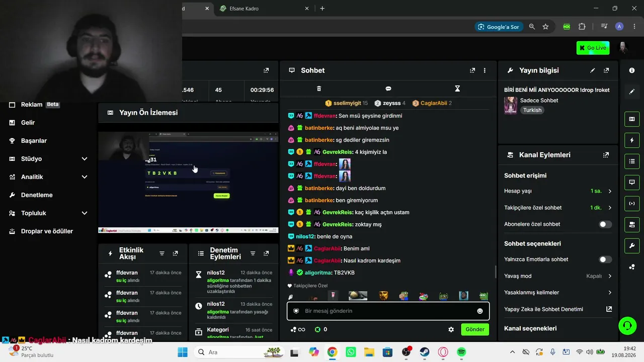Toggle the channel actions panel in right sidebar

(x=632, y=224)
